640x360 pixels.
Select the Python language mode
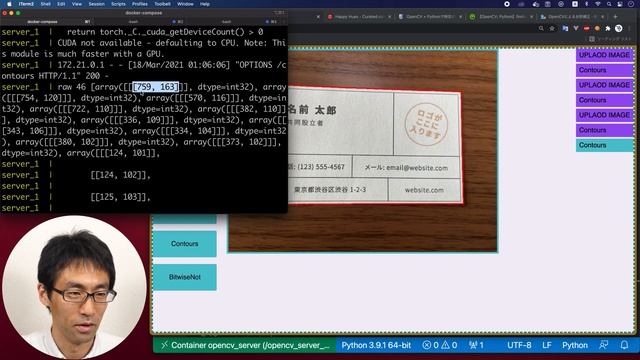pos(575,345)
